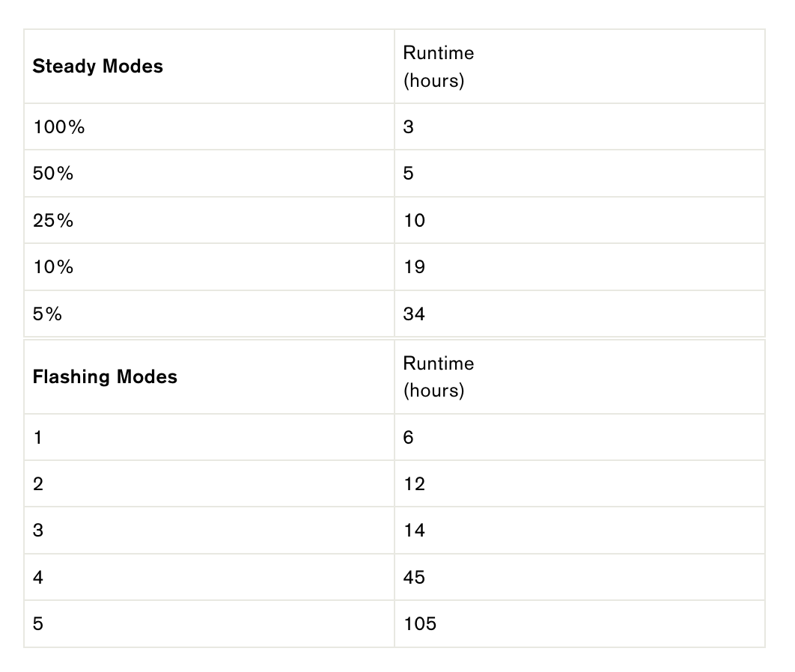795x672 pixels.
Task: Select flashing mode 3 cell
Action: (38, 531)
